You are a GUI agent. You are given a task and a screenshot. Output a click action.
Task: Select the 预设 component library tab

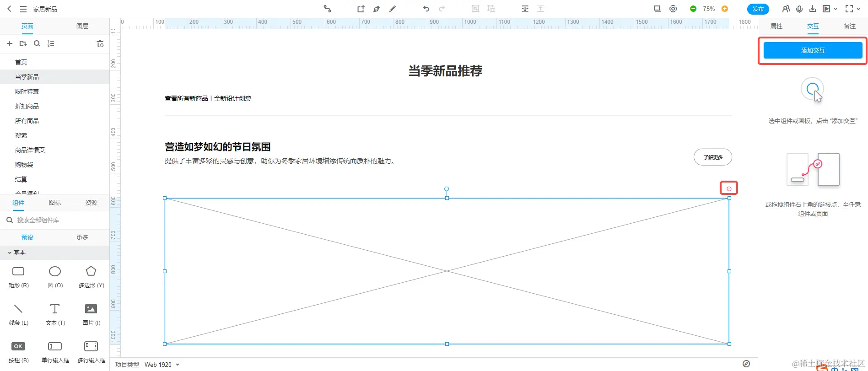point(27,237)
